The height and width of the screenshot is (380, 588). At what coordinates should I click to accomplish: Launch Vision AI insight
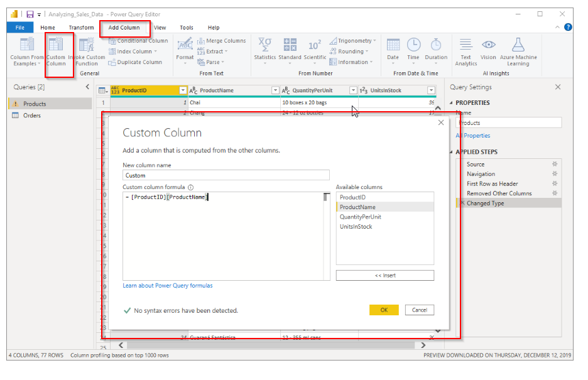pyautogui.click(x=488, y=49)
